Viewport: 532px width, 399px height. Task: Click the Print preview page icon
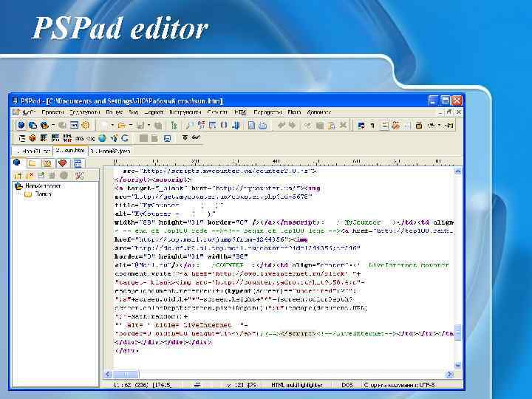point(251,125)
